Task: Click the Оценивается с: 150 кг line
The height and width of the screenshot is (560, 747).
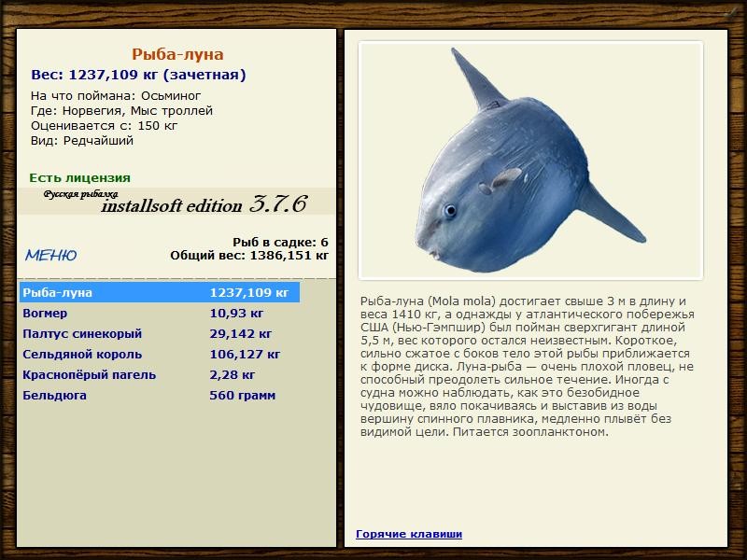Action: coord(105,126)
